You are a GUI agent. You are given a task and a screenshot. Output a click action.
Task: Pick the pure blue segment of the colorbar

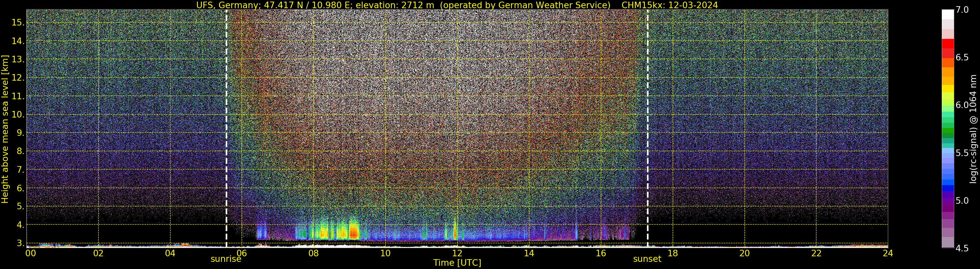click(x=948, y=188)
